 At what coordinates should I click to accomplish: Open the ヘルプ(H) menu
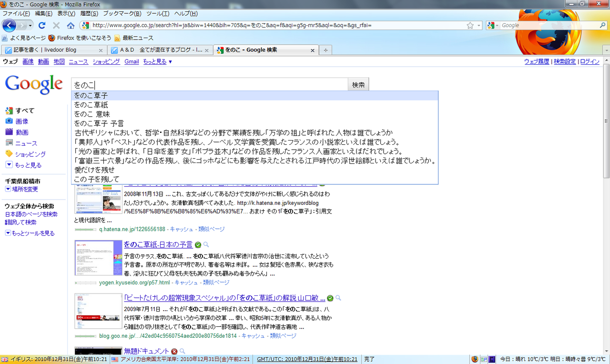click(186, 13)
